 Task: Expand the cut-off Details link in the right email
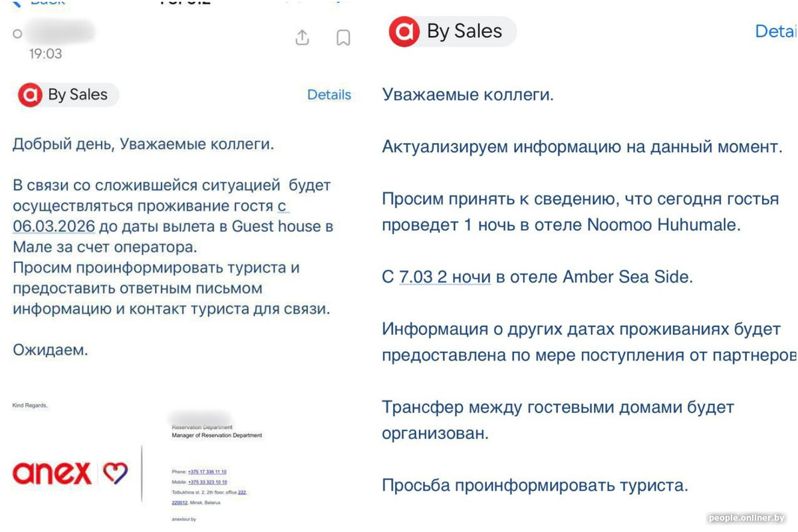tap(776, 31)
